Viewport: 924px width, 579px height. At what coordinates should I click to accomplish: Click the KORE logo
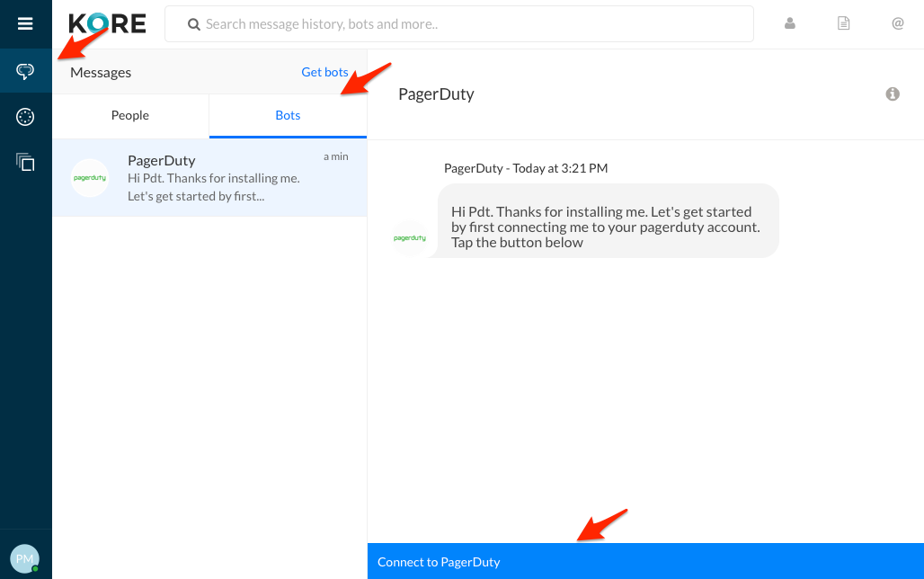click(x=107, y=23)
